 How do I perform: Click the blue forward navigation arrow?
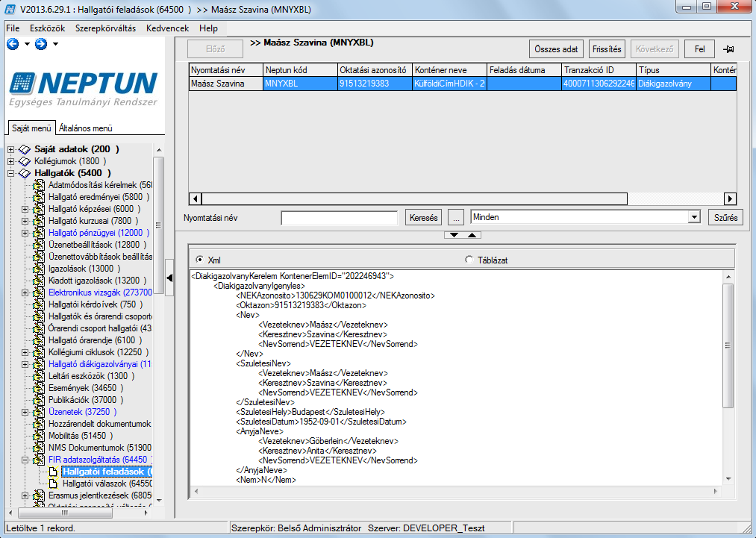point(41,44)
